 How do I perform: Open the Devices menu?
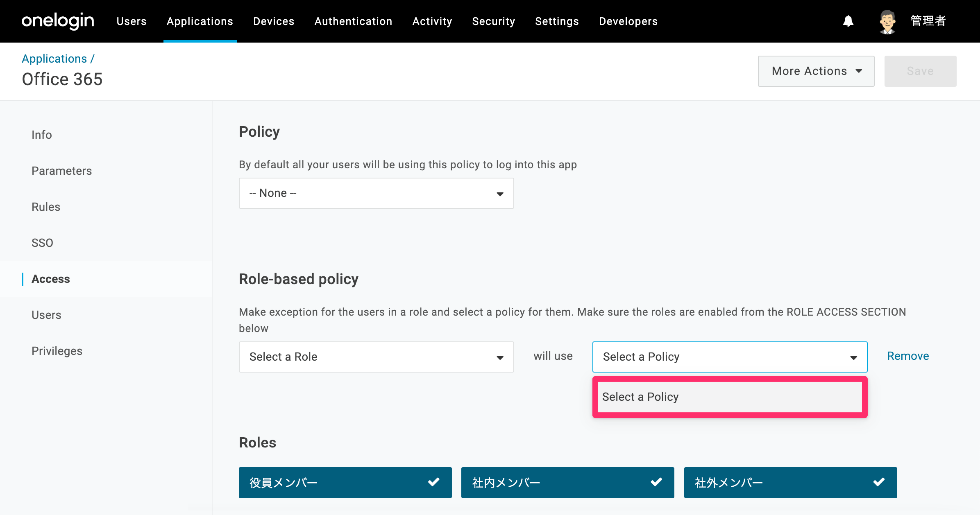click(274, 21)
